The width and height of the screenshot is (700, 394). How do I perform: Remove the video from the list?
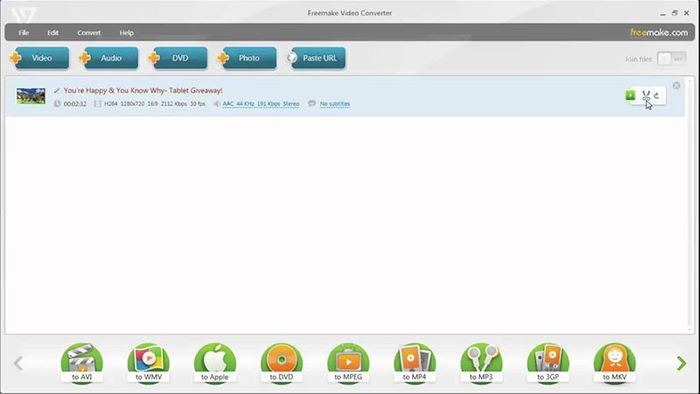(x=676, y=85)
